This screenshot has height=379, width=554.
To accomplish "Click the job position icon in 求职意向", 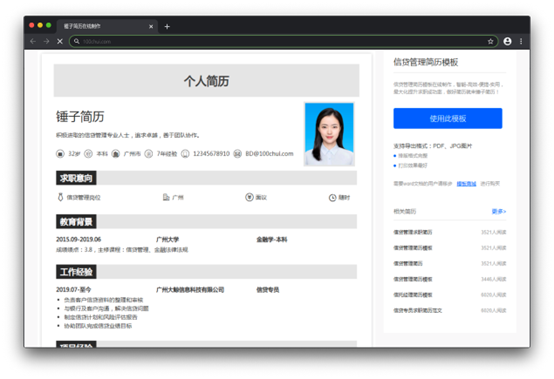I will (x=60, y=197).
